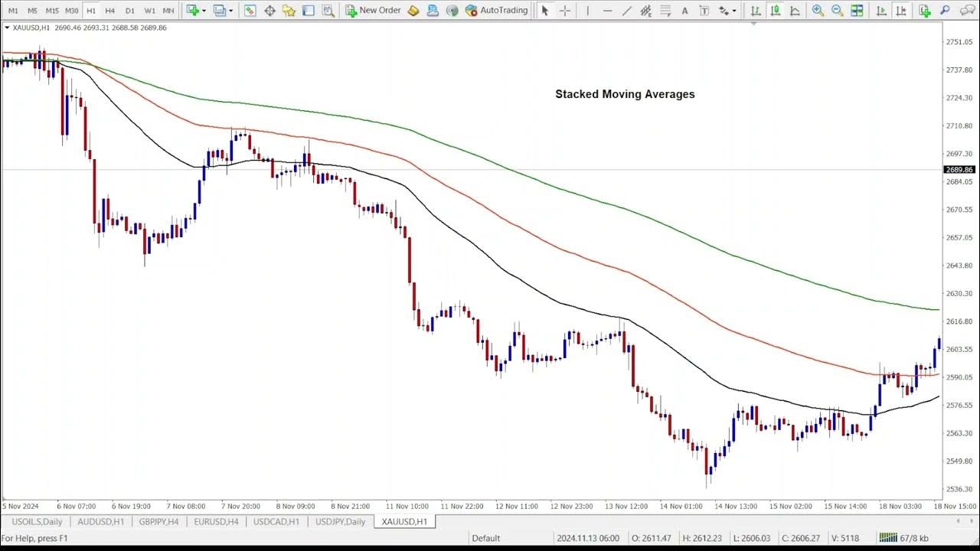Click the Stacked Moving Averages text label
The image size is (980, 551).
tap(625, 94)
